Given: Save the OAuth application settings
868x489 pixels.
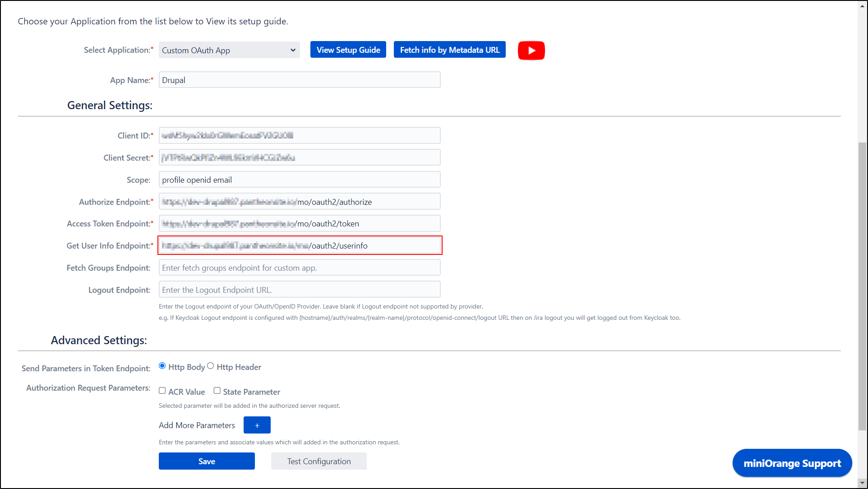Looking at the screenshot, I should click(207, 461).
